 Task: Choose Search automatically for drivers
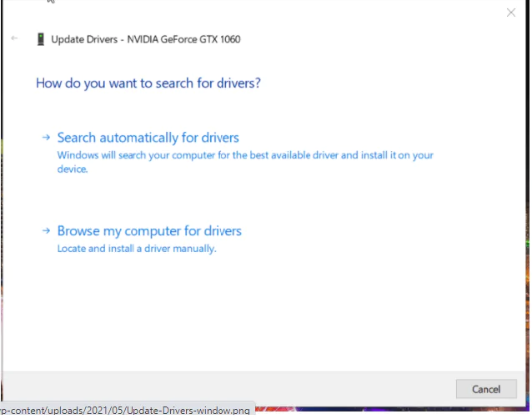(x=148, y=138)
